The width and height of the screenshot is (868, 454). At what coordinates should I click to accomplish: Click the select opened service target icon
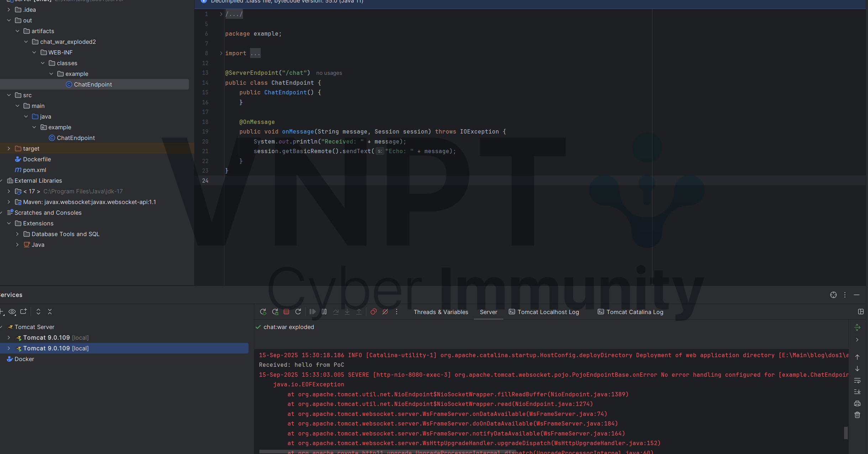pyautogui.click(x=833, y=295)
